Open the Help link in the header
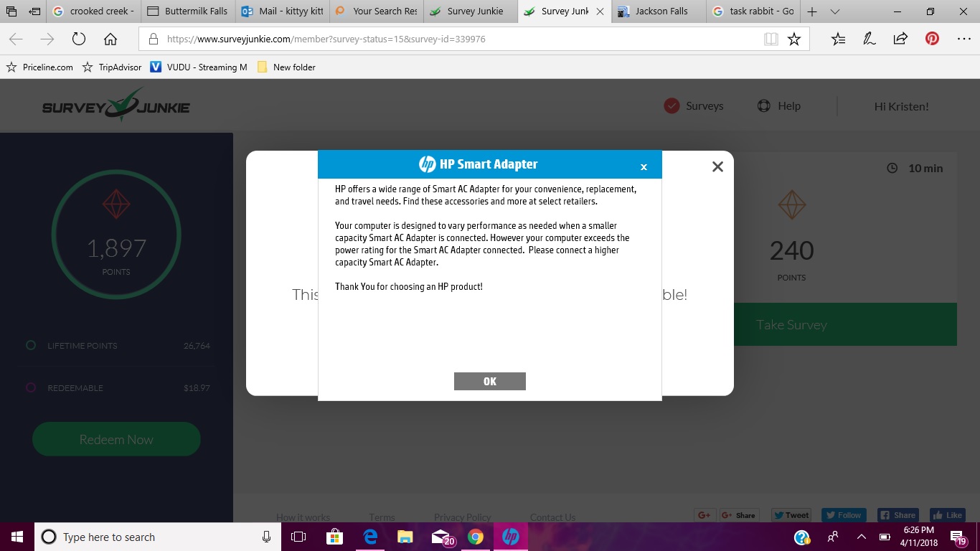 click(x=789, y=106)
